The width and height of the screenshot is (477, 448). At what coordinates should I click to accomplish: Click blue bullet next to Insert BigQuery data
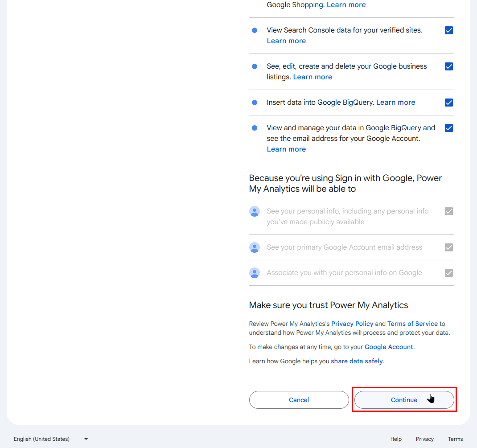(x=255, y=103)
